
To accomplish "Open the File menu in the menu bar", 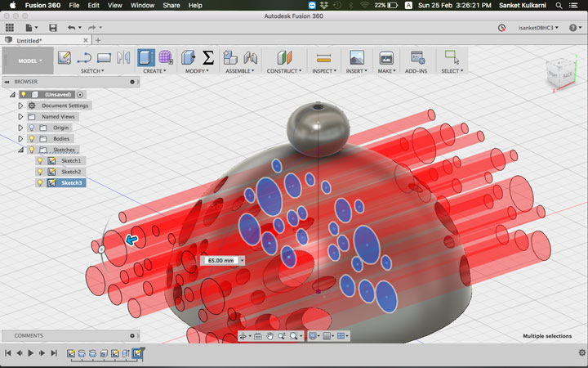I will click(x=73, y=5).
